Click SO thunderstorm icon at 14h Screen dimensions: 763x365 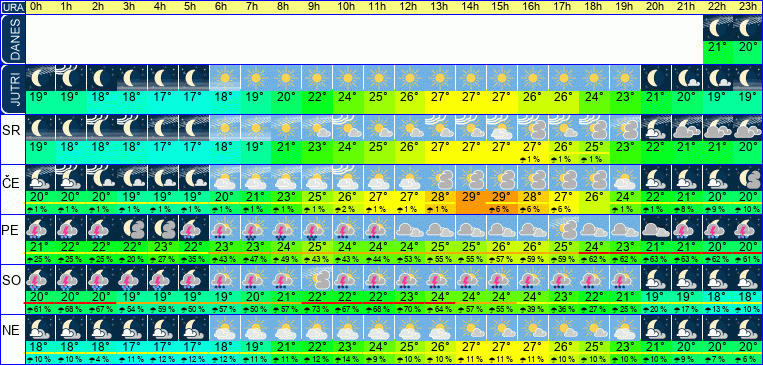471,278
